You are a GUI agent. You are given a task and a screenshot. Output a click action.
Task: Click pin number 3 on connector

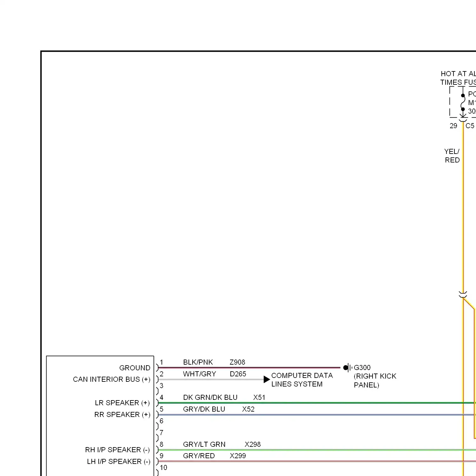pos(162,386)
